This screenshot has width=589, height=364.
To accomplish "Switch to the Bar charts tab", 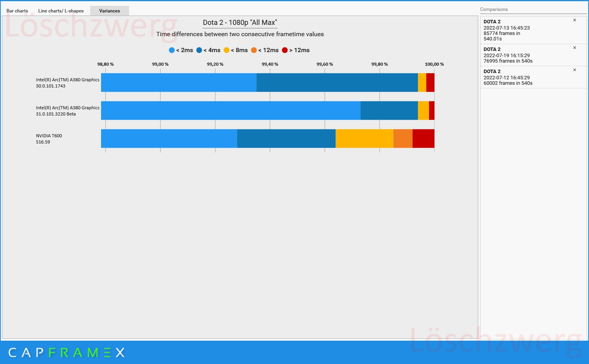I will 17,11.
